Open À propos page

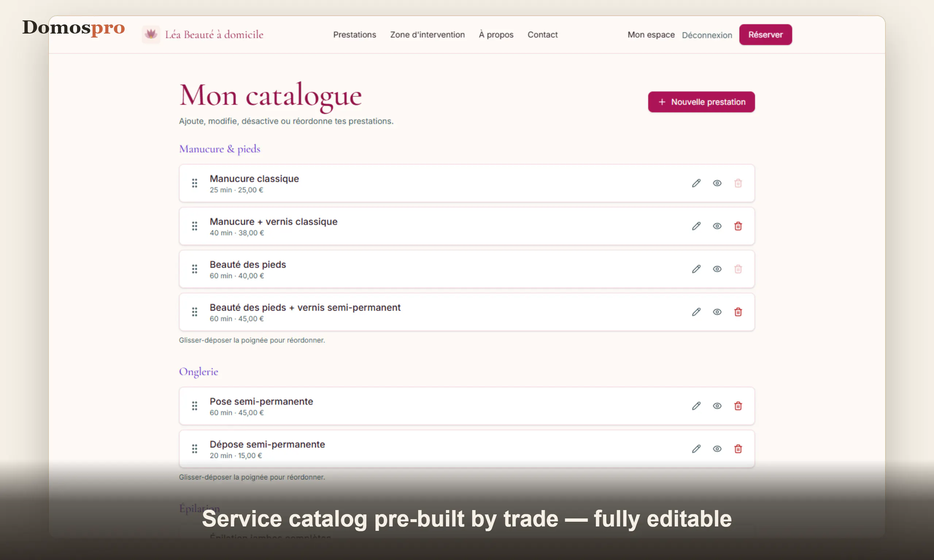point(496,35)
